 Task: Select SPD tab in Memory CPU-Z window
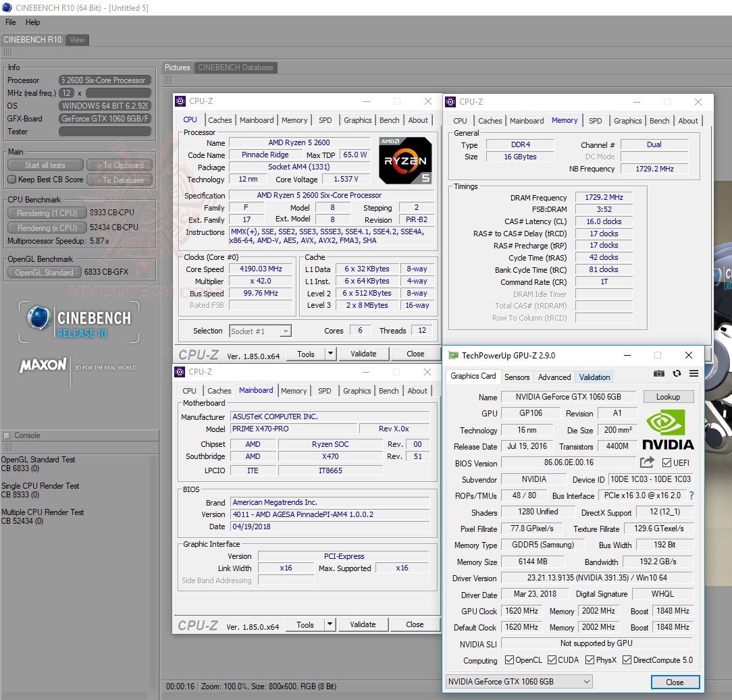(595, 121)
